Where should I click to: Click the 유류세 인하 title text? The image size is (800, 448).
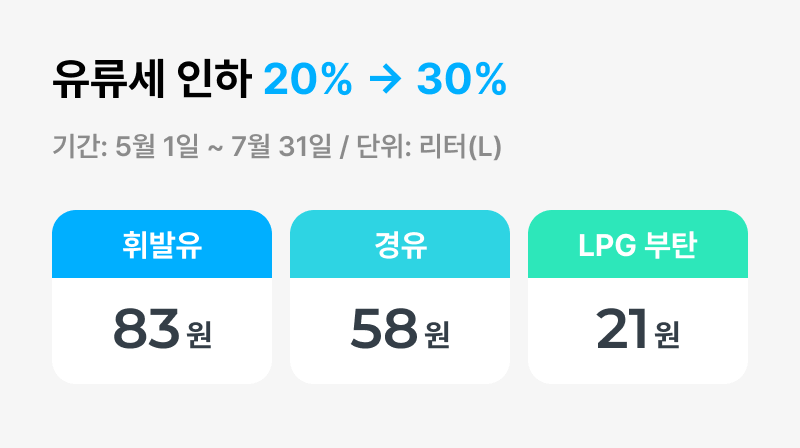(x=152, y=79)
